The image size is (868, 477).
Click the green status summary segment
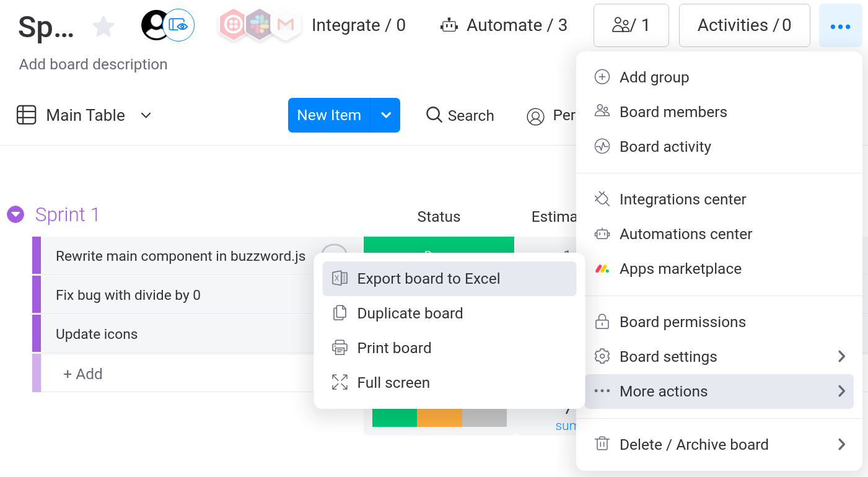(394, 418)
